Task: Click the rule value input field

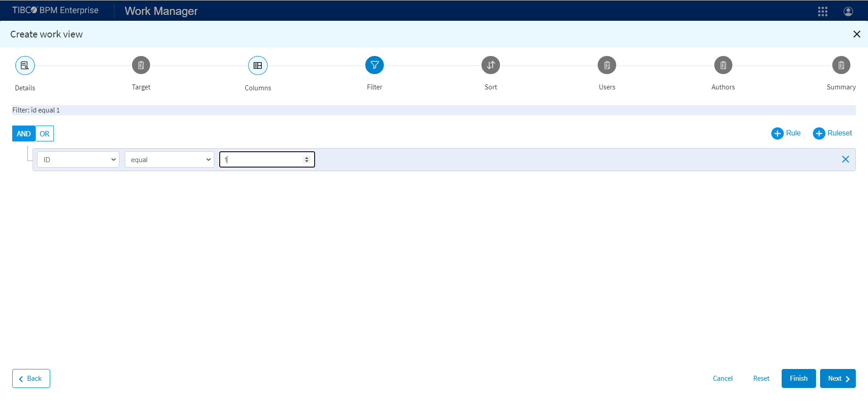Action: [267, 159]
